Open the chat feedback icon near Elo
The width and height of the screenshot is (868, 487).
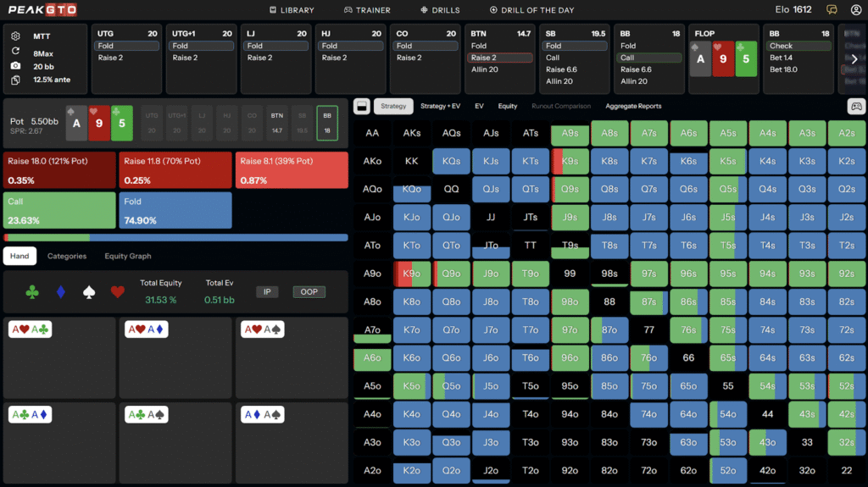[832, 10]
